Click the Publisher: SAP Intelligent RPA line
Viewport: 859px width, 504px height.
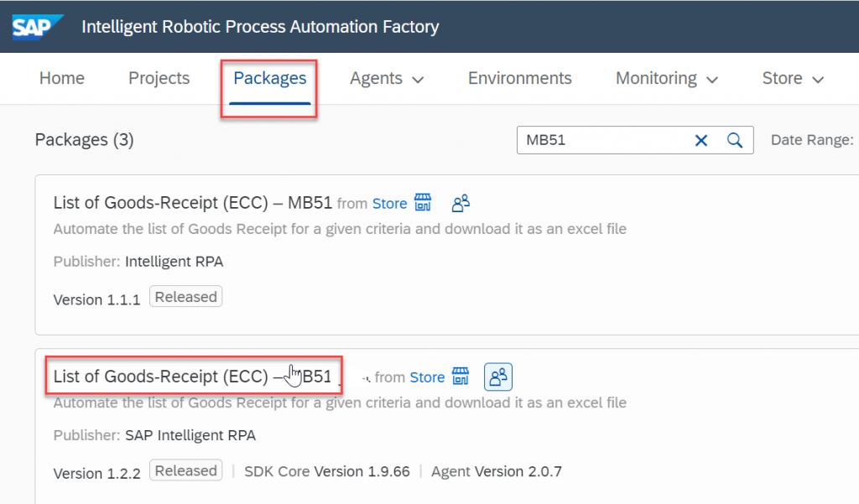pos(154,435)
